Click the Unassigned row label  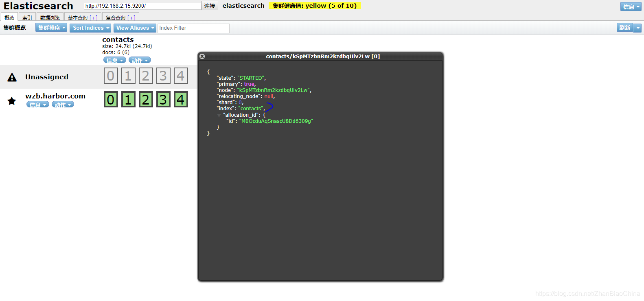[x=47, y=77]
